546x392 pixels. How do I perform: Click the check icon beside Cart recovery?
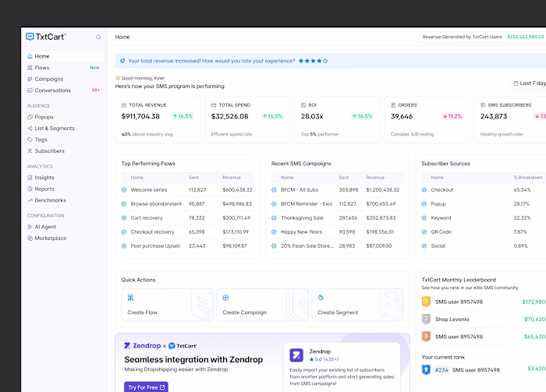click(123, 218)
